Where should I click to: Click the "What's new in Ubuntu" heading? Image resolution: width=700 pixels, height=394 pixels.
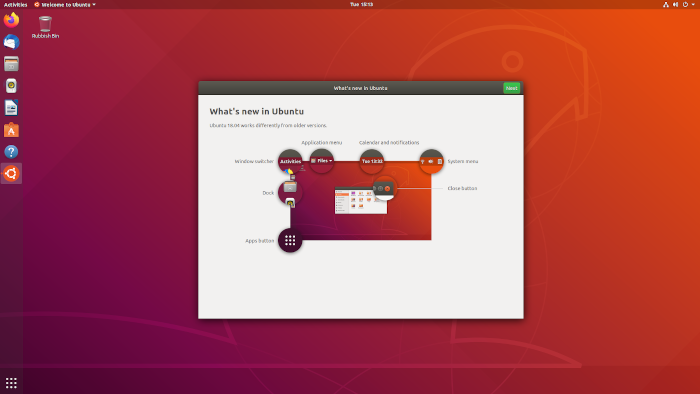click(257, 112)
